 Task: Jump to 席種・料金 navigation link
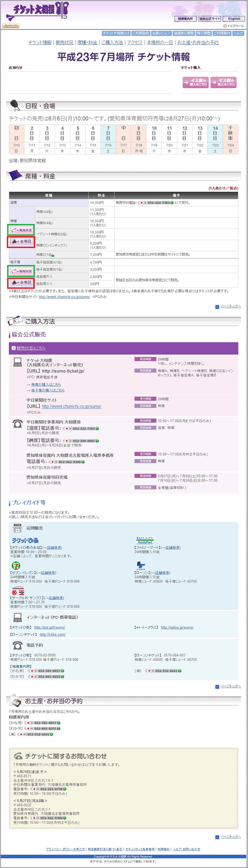click(87, 42)
